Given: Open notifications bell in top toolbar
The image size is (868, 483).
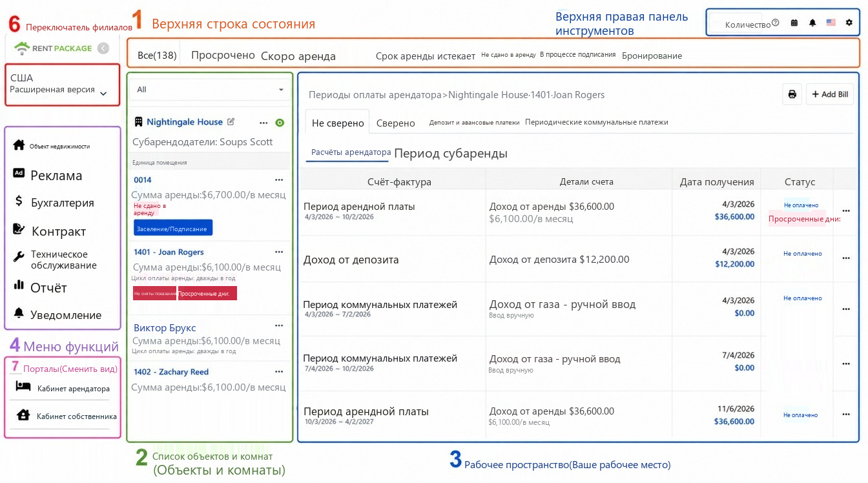Looking at the screenshot, I should point(812,23).
